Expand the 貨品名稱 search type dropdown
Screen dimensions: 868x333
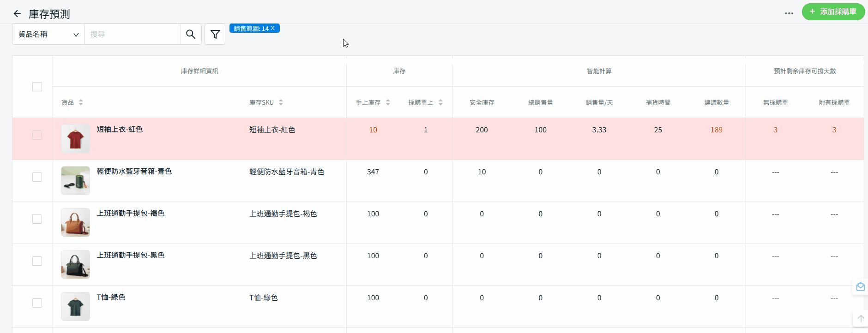tap(48, 34)
